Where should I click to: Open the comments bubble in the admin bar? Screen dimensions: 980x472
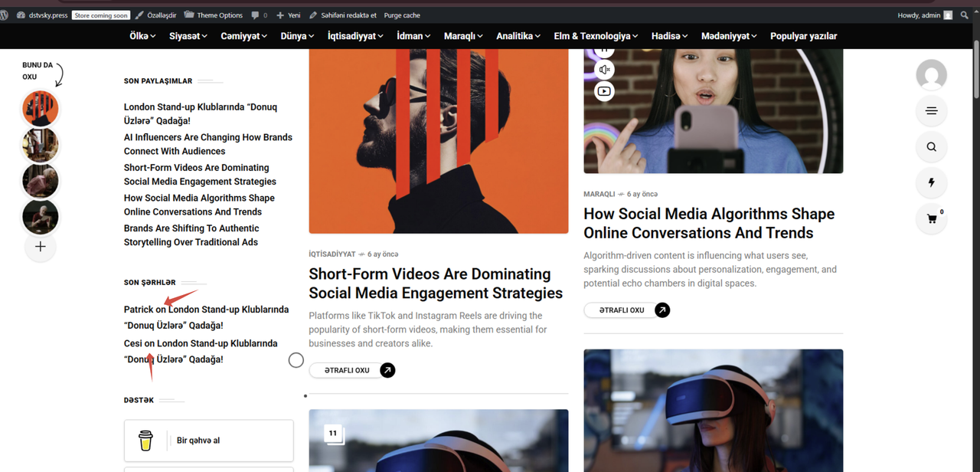pos(260,15)
